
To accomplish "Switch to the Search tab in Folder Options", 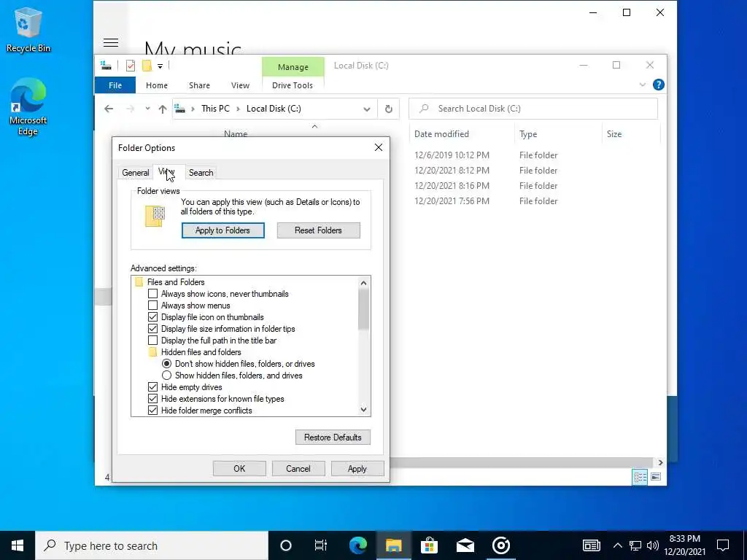I will click(201, 173).
